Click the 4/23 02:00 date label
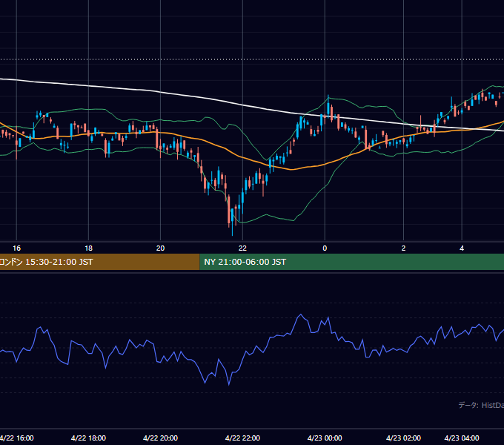504x445 pixels. (x=403, y=438)
